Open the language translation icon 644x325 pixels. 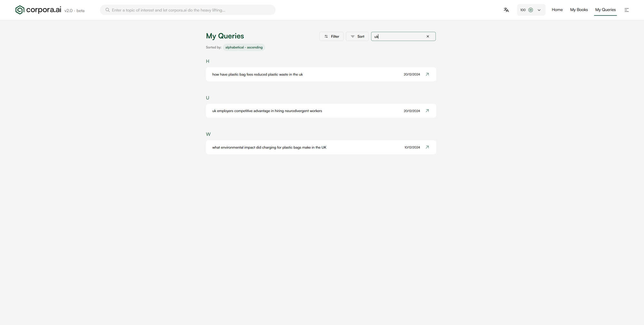(x=506, y=10)
